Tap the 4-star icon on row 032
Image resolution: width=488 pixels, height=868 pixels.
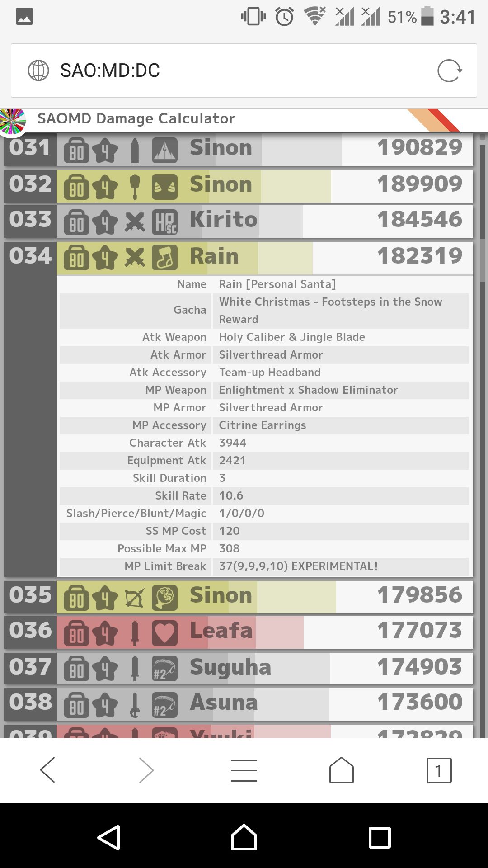[105, 187]
